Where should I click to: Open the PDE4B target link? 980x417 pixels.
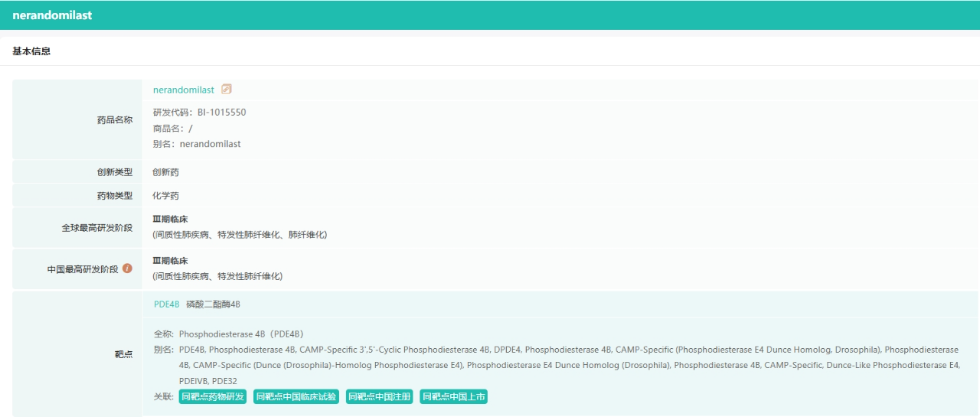click(x=166, y=305)
